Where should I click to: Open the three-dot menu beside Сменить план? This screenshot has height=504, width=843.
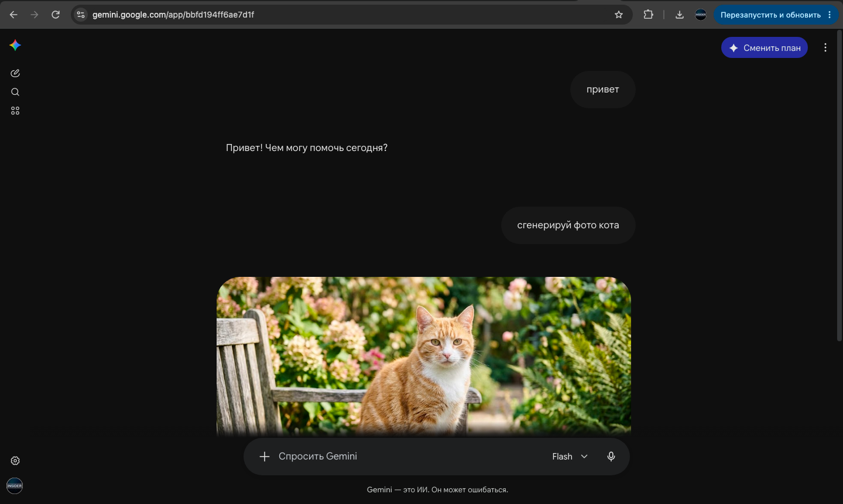[x=825, y=48]
